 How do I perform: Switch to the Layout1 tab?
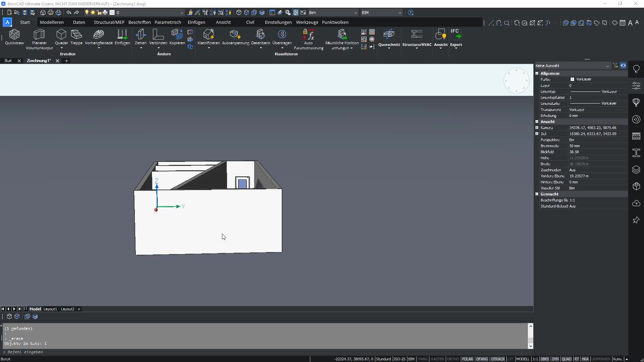(x=50, y=309)
